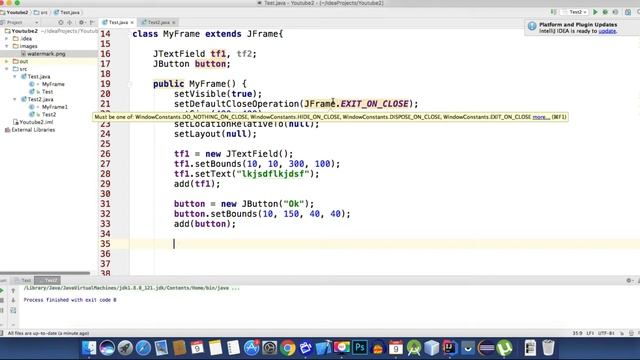
Task: Select Test class under Test.java
Action: tap(47, 92)
